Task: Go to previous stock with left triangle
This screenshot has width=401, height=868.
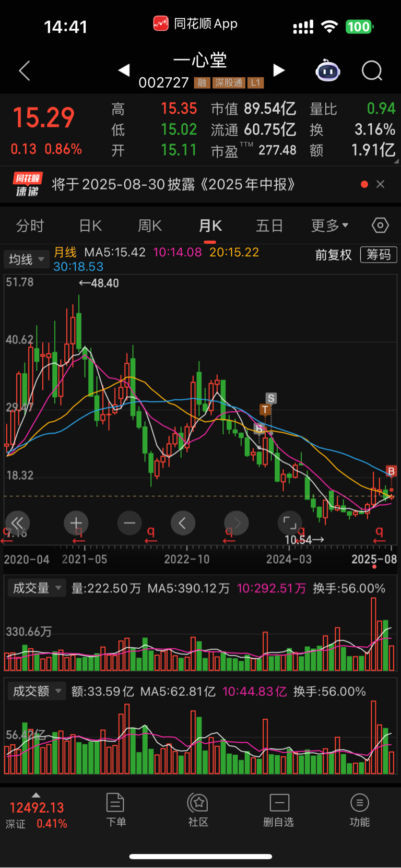Action: (124, 70)
